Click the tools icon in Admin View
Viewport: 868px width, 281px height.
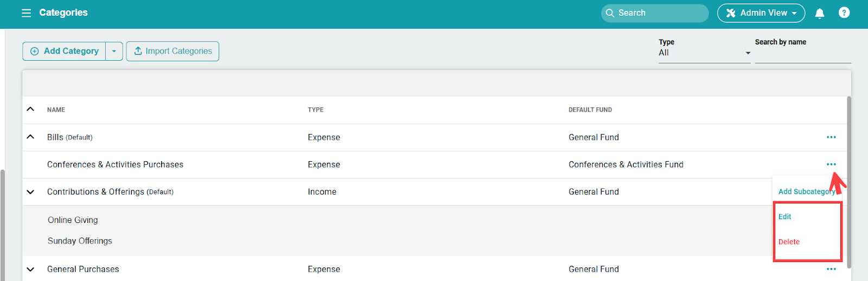[731, 13]
